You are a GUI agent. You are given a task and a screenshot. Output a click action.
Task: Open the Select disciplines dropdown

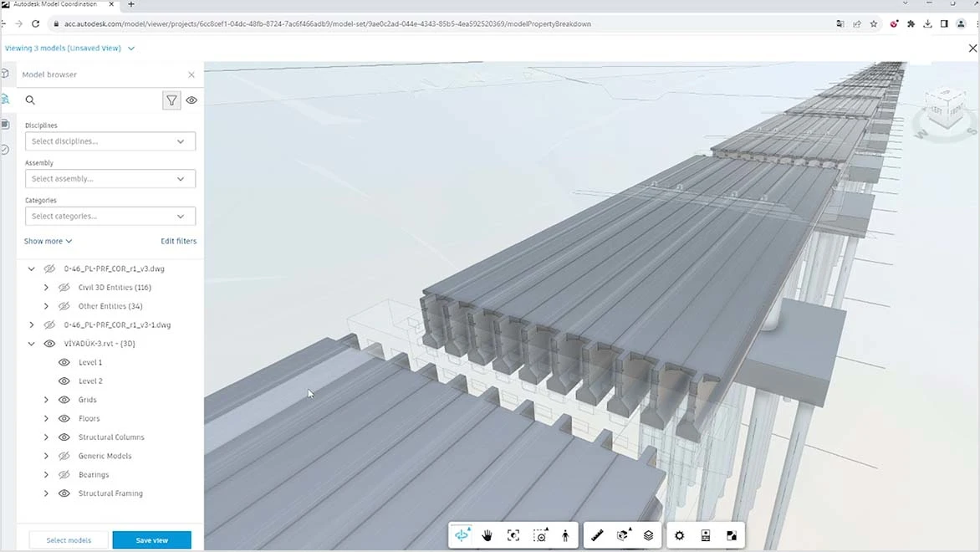coord(110,141)
